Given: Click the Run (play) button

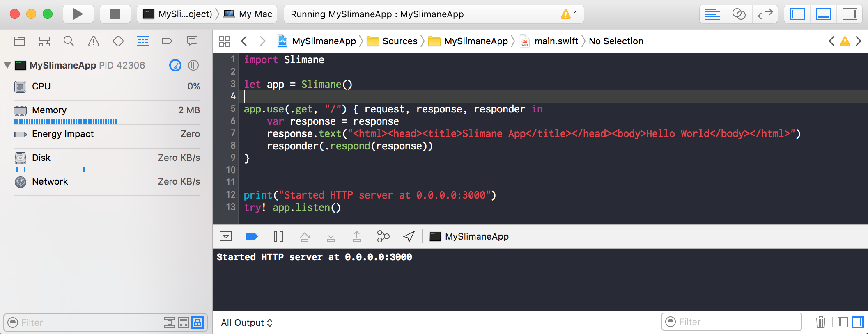Looking at the screenshot, I should click(78, 14).
